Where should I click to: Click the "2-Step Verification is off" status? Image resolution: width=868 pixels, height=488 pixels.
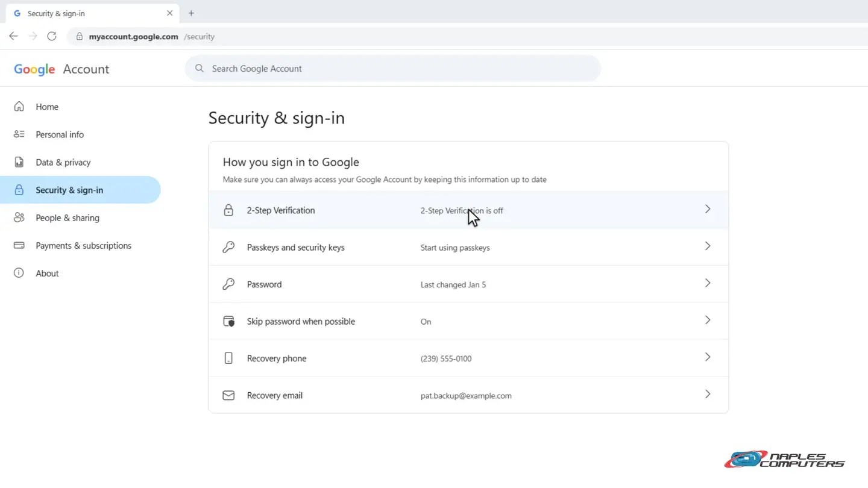click(x=462, y=211)
